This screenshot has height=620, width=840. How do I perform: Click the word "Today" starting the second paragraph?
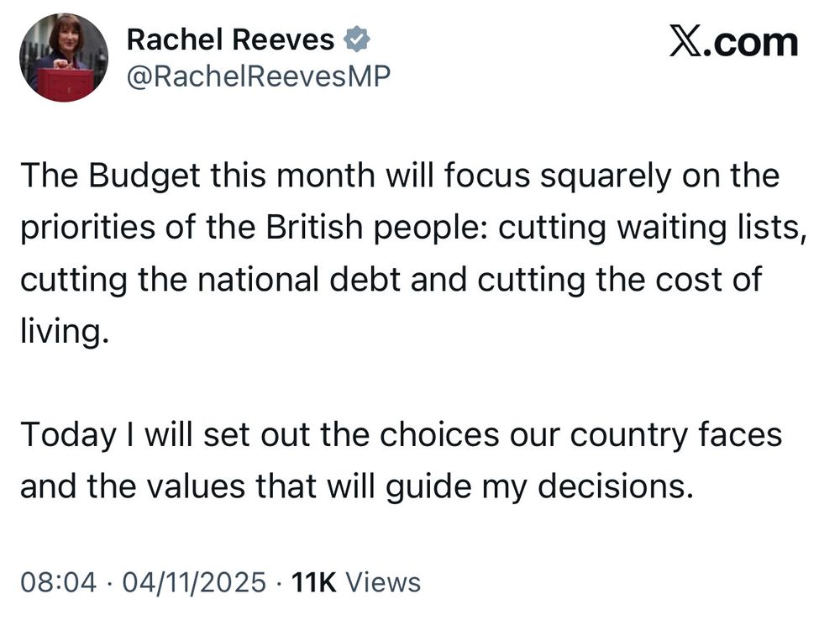click(68, 435)
